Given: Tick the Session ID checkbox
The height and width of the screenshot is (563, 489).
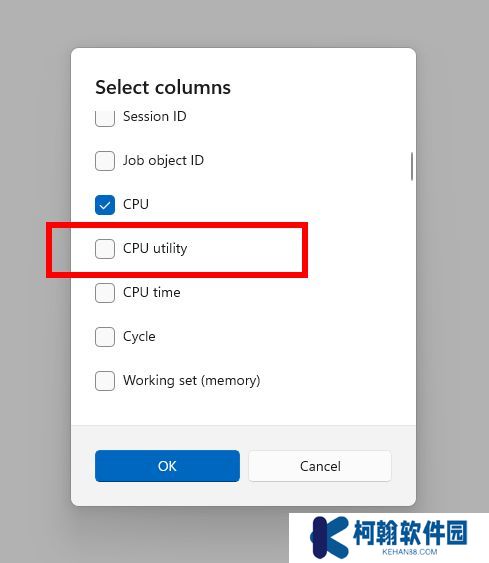Looking at the screenshot, I should click(105, 118).
